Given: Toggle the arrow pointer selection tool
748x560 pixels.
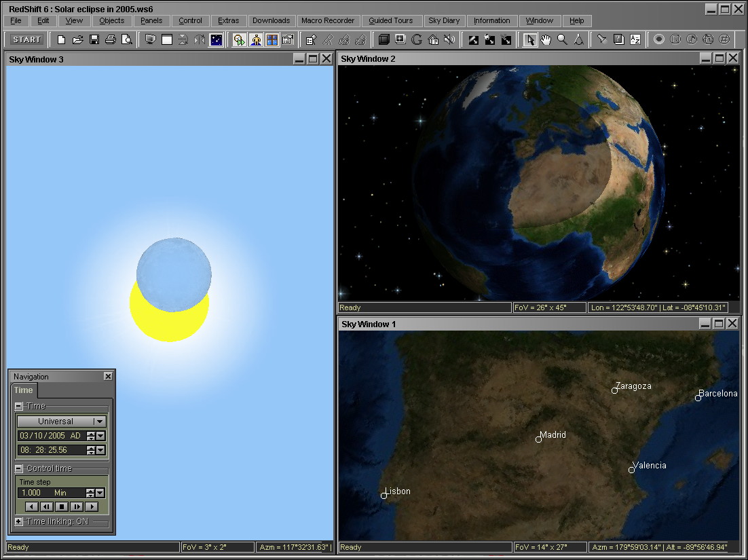Looking at the screenshot, I should point(529,39).
